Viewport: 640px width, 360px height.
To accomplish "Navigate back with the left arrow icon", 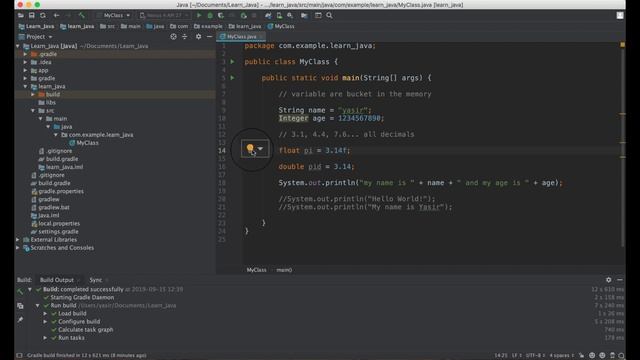I will click(56, 16).
